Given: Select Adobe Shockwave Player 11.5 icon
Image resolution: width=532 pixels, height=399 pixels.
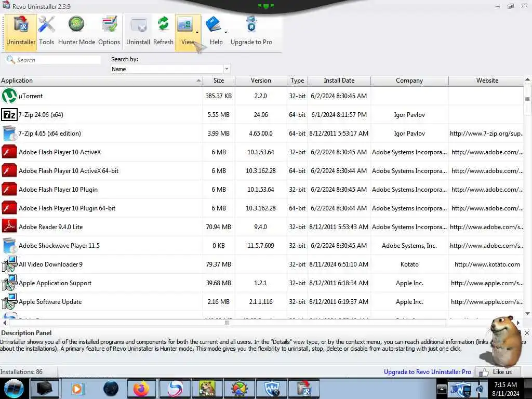Looking at the screenshot, I should [9, 246].
